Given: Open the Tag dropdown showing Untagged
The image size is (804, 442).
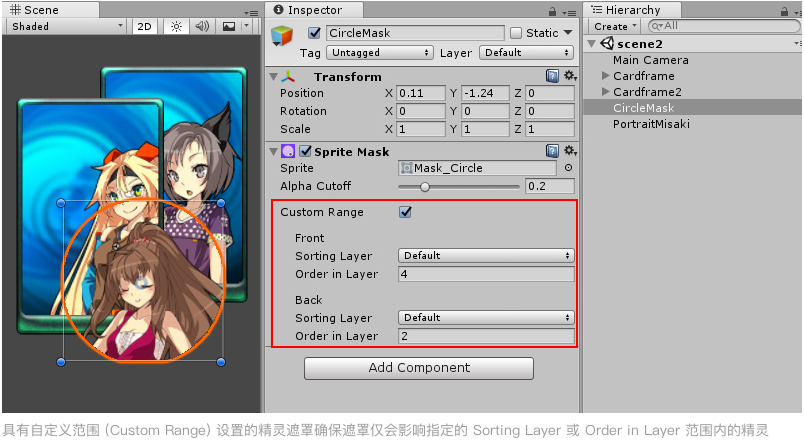Looking at the screenshot, I should tap(379, 53).
